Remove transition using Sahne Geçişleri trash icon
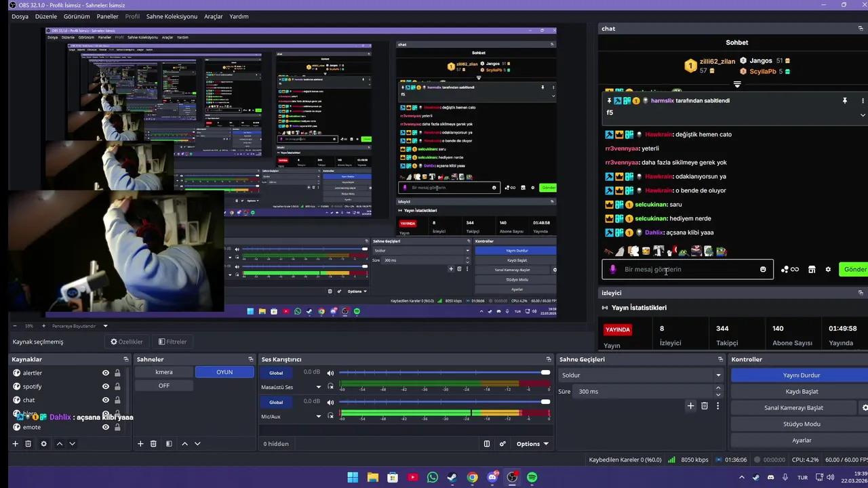Image resolution: width=868 pixels, height=488 pixels. [705, 406]
